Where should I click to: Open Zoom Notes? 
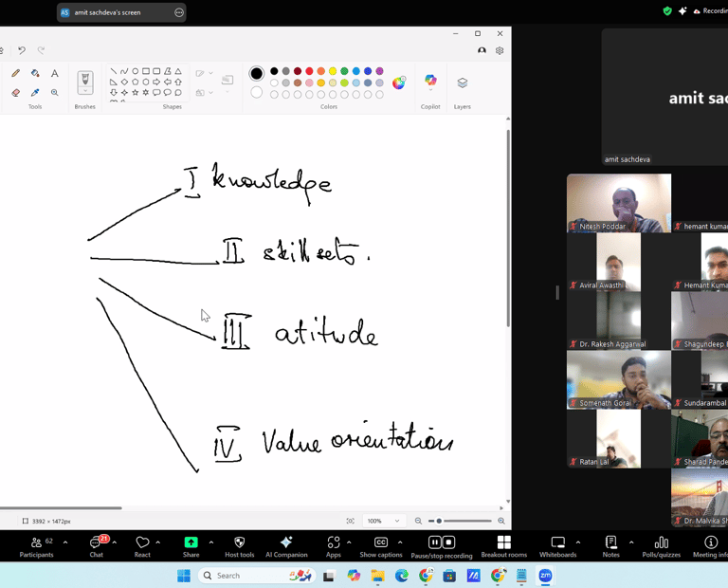611,546
